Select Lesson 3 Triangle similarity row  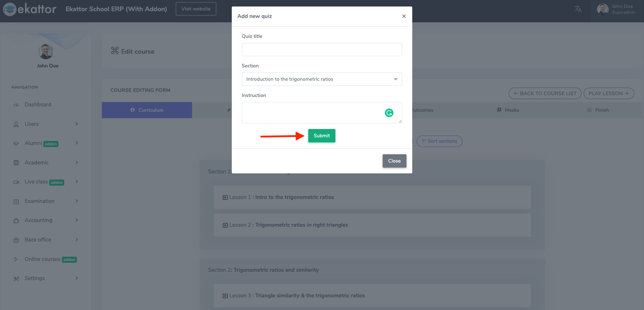(372, 296)
